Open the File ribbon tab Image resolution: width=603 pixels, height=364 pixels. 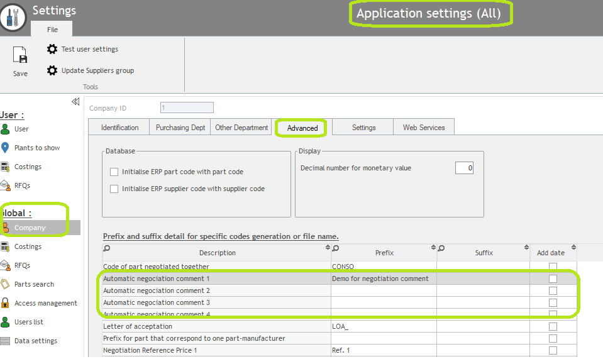(x=52, y=30)
